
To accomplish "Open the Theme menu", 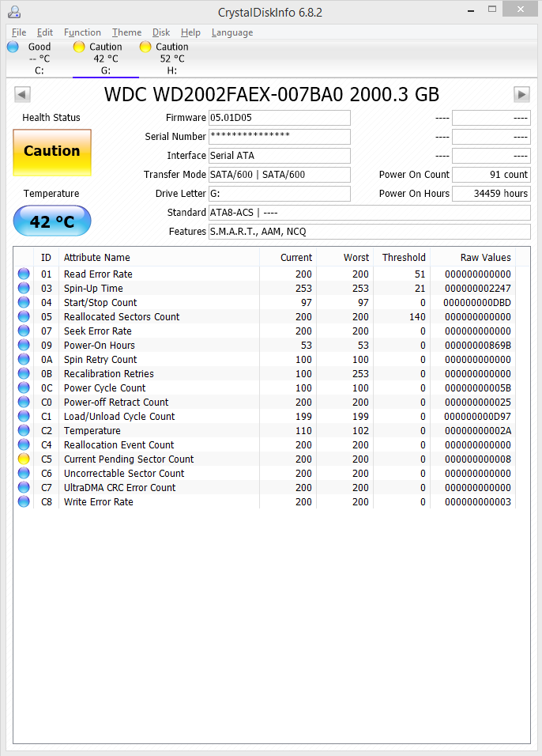I will (126, 32).
